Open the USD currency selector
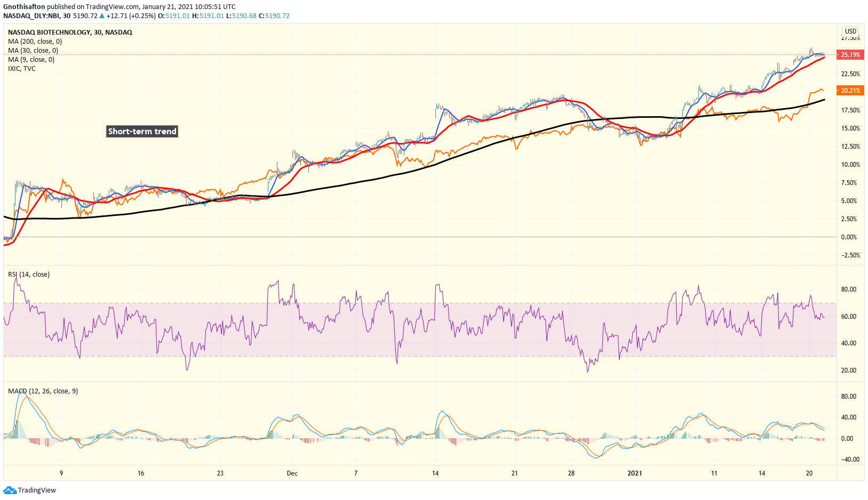Viewport: 868px width, 500px height. coord(850,31)
